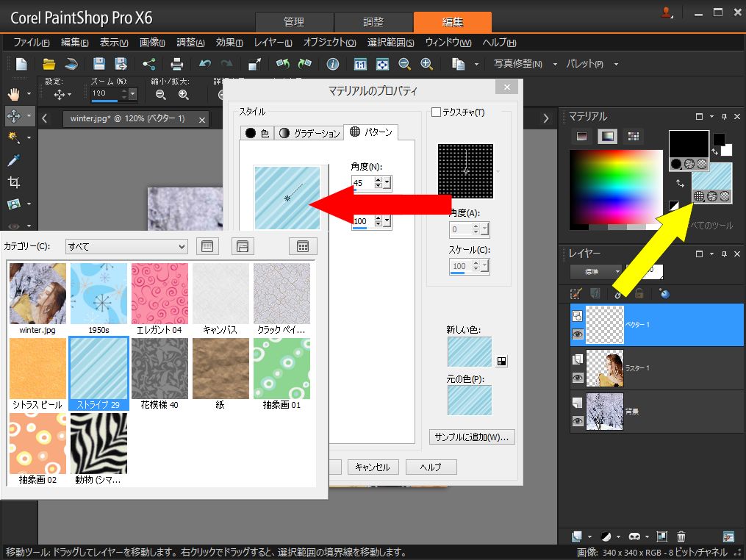Open the 効果 menu
This screenshot has height=560, width=746.
click(x=229, y=43)
